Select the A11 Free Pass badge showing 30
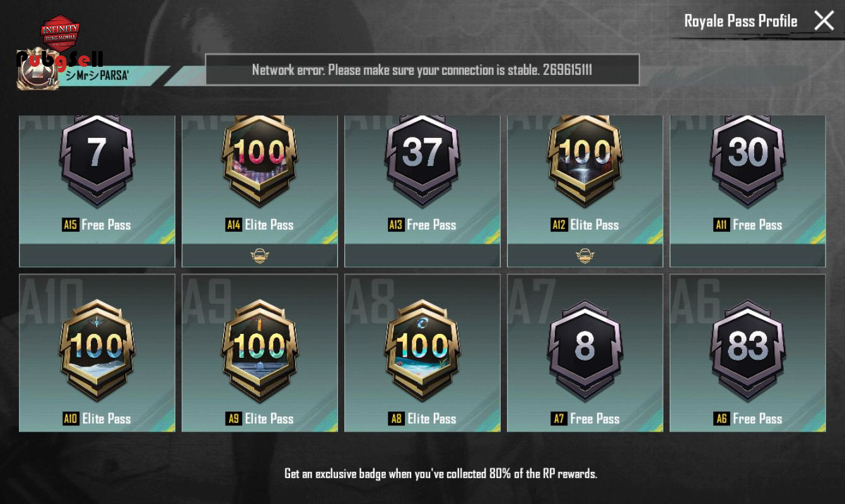Screen dimensions: 845x504 pos(748,157)
